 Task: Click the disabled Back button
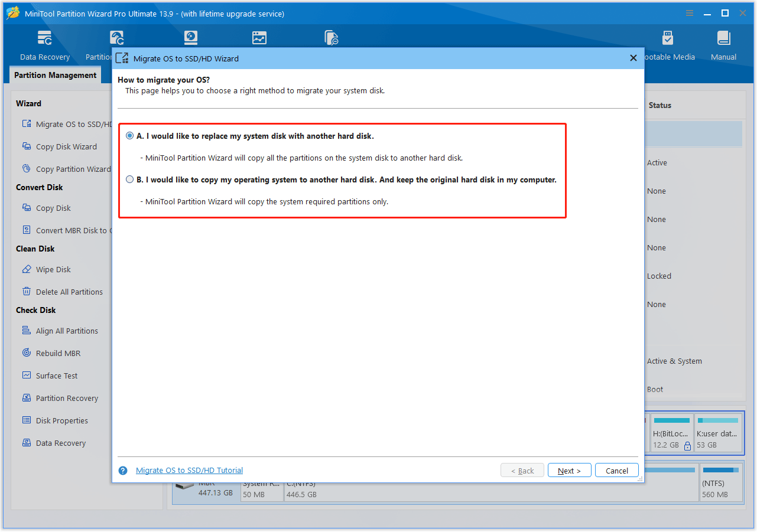coord(522,471)
